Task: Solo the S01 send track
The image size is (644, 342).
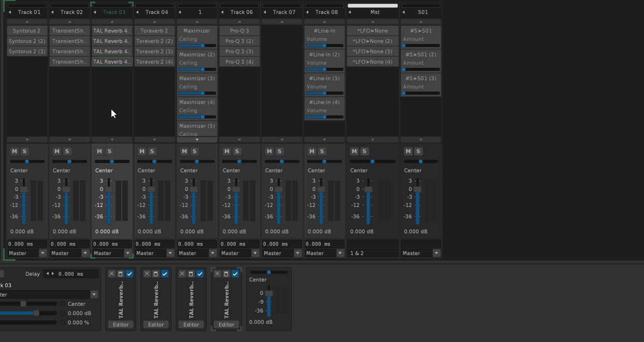Action: point(419,151)
